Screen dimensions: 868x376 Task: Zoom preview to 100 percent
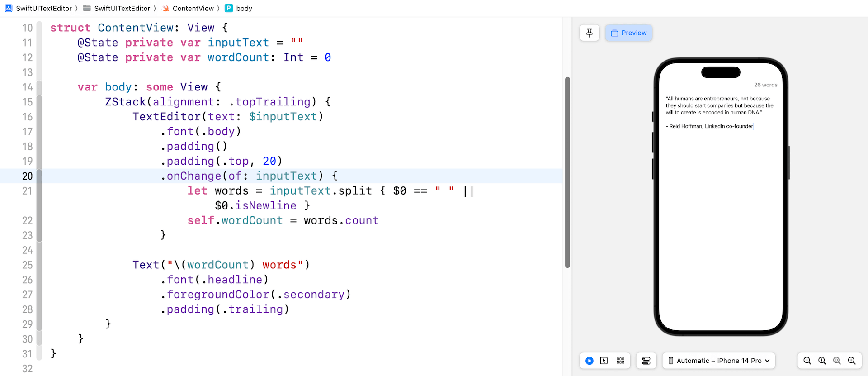822,361
